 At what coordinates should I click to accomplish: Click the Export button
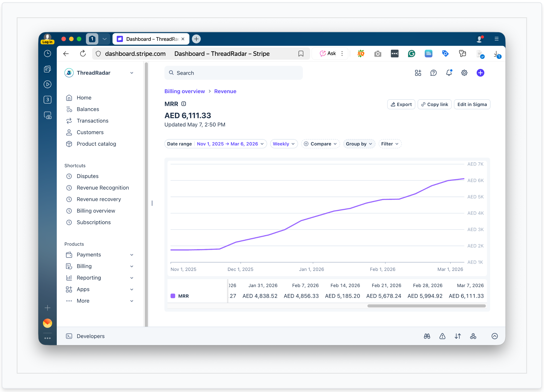click(401, 104)
